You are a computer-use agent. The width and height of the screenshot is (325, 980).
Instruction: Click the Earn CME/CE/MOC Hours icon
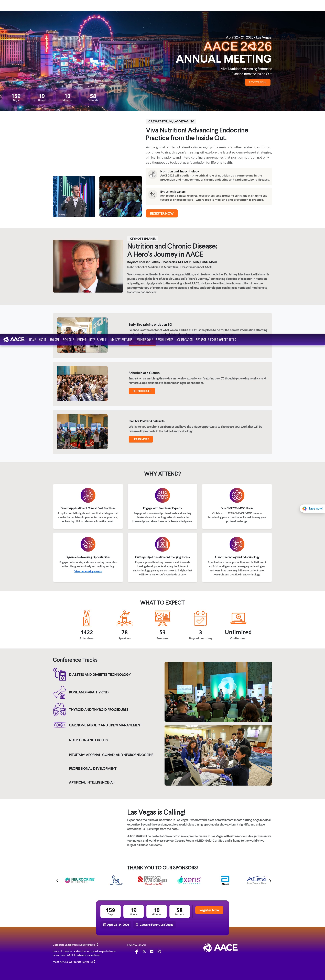tap(237, 495)
